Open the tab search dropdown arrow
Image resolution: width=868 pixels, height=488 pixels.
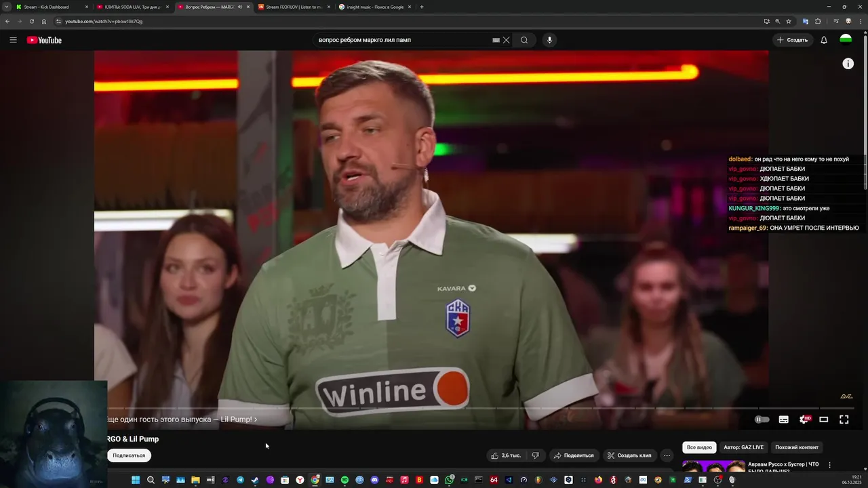tap(7, 7)
